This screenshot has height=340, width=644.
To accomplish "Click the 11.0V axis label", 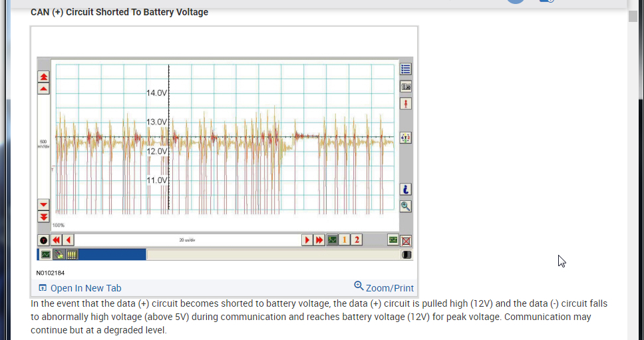I will 156,180.
